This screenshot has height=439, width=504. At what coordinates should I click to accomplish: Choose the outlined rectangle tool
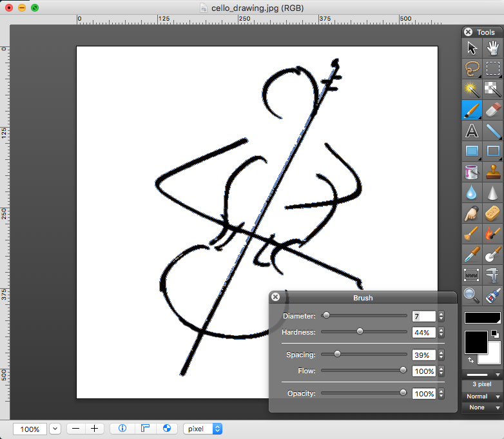pos(492,151)
